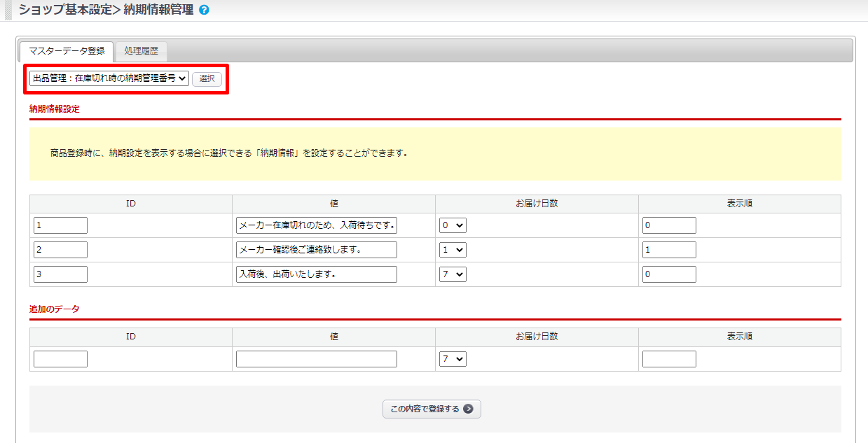Open お届け日数 dropdown for row ID 3
The image size is (868, 443).
(453, 274)
